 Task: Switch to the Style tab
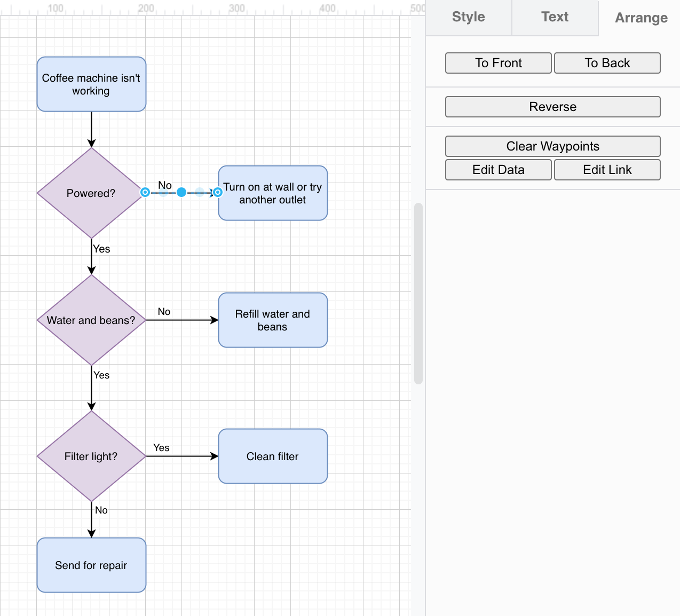[x=468, y=17]
